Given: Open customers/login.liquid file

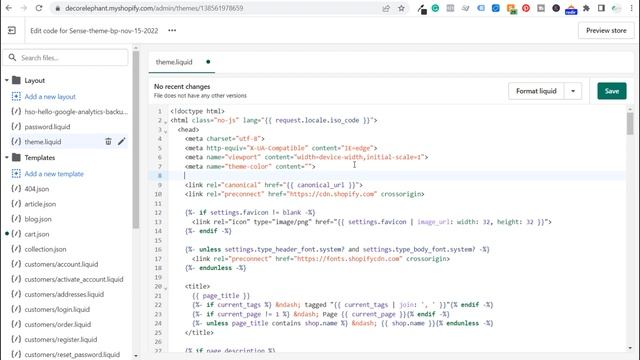Looking at the screenshot, I should [57, 309].
